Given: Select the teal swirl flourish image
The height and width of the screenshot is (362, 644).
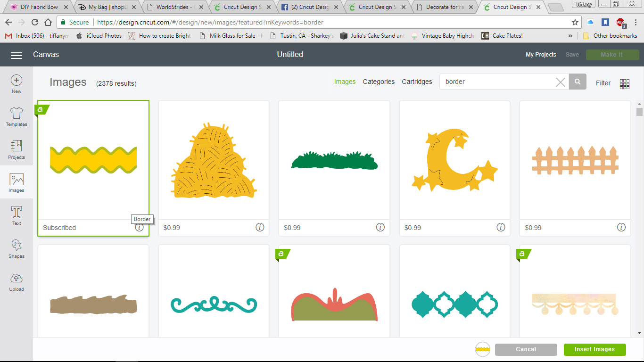Looking at the screenshot, I should click(214, 291).
